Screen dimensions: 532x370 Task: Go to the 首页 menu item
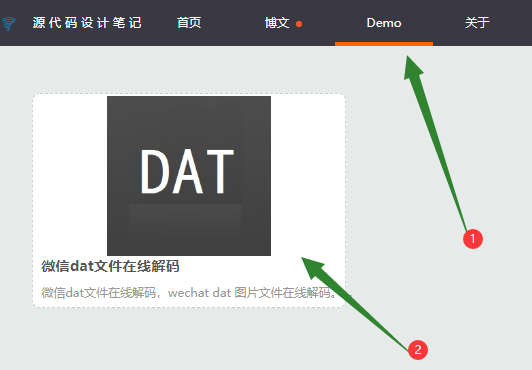(x=189, y=23)
